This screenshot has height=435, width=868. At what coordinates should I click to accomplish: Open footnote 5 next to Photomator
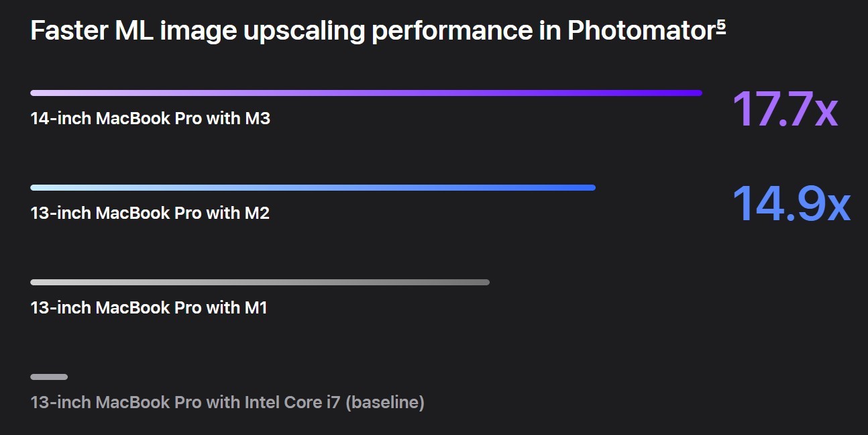(x=721, y=26)
